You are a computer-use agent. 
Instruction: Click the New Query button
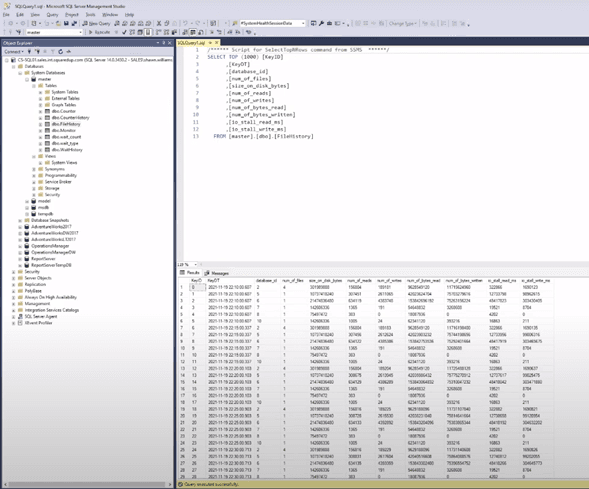(x=96, y=23)
